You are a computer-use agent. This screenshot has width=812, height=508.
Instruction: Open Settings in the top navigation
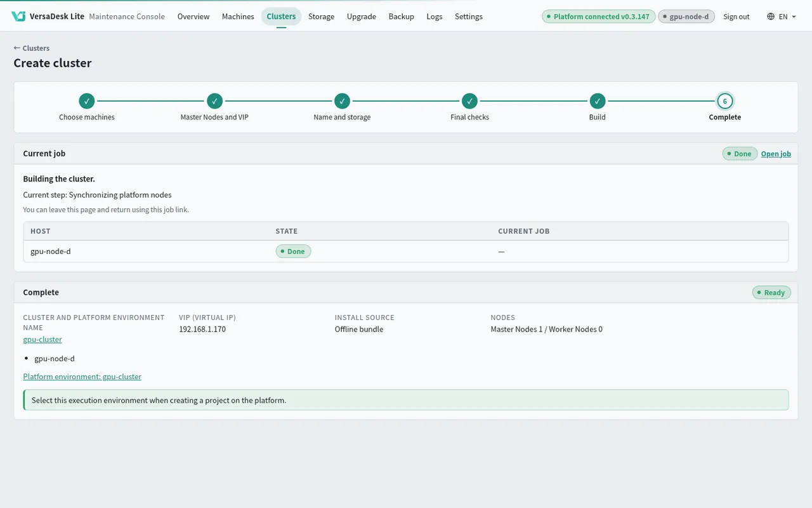469,17
